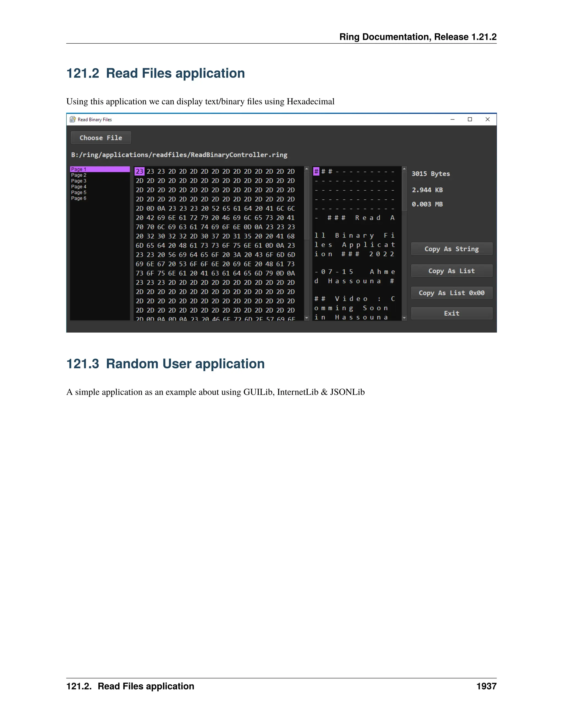Click the Choose File button

tap(101, 138)
